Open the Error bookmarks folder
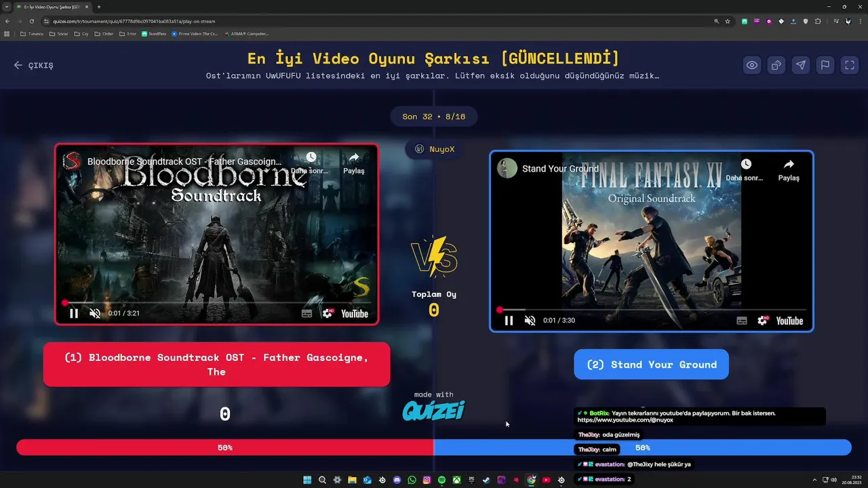Screen dimensions: 868x488 pos(127,33)
